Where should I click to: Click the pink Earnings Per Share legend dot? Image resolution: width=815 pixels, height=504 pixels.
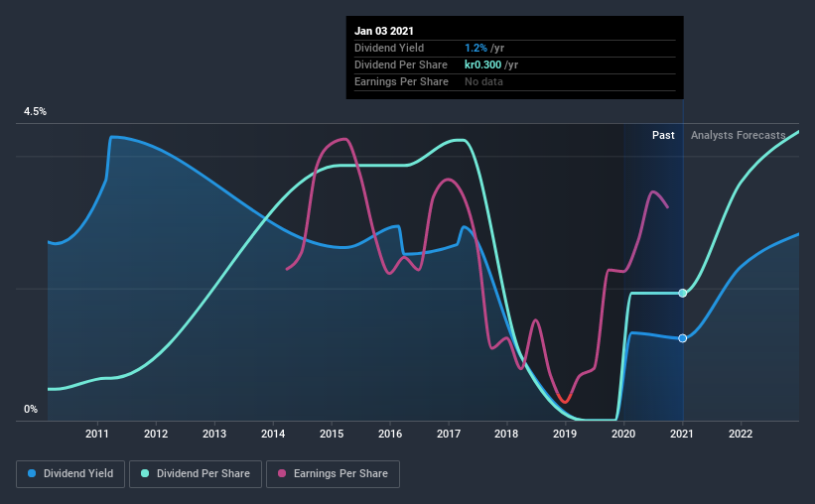[x=282, y=473]
